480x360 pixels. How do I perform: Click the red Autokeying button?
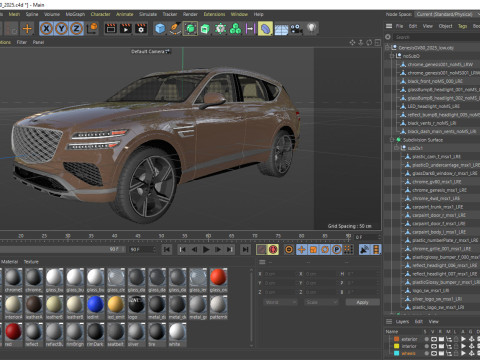[x=273, y=249]
